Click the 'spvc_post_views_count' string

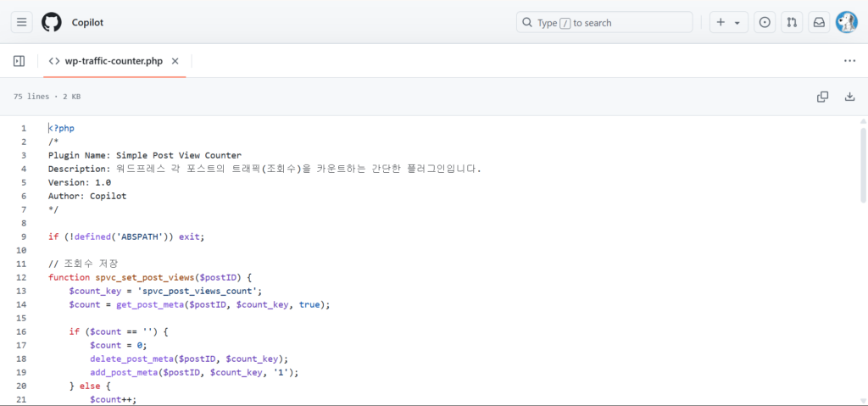point(198,291)
